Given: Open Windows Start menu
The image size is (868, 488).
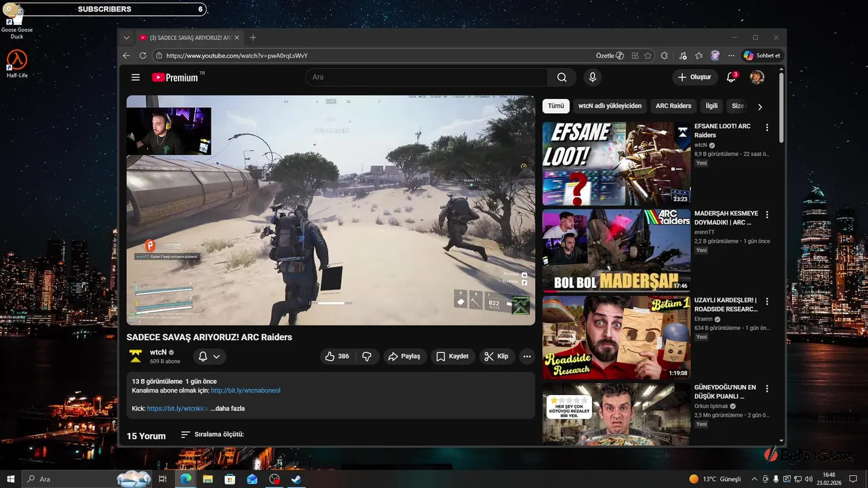Looking at the screenshot, I should pyautogui.click(x=11, y=479).
